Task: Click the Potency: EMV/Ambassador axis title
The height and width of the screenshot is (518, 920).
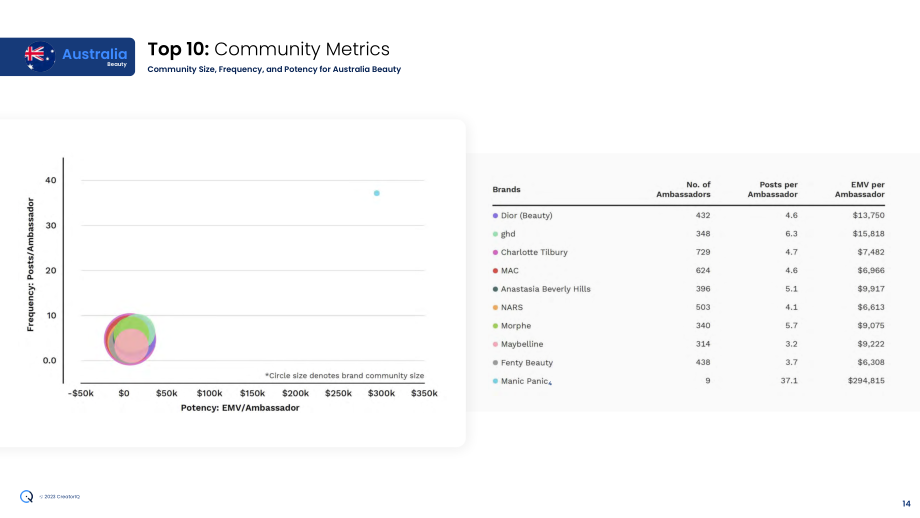Action: 240,408
